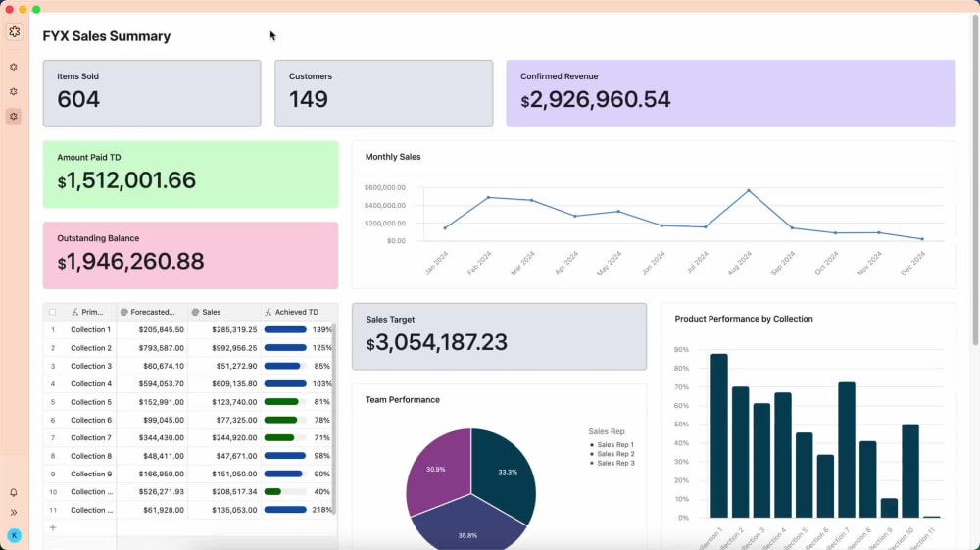Open the Confirmed Revenue card
Screen dimensions: 980x550
(731, 94)
